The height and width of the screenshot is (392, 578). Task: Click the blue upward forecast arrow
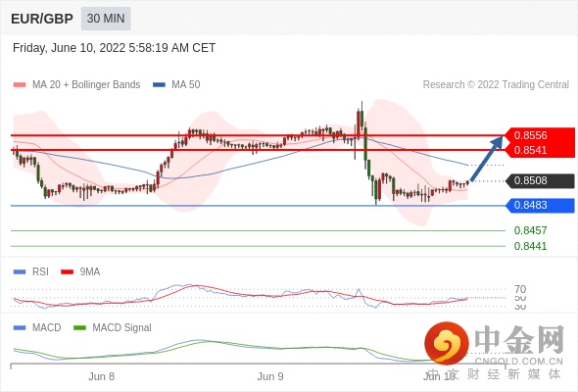click(x=487, y=159)
